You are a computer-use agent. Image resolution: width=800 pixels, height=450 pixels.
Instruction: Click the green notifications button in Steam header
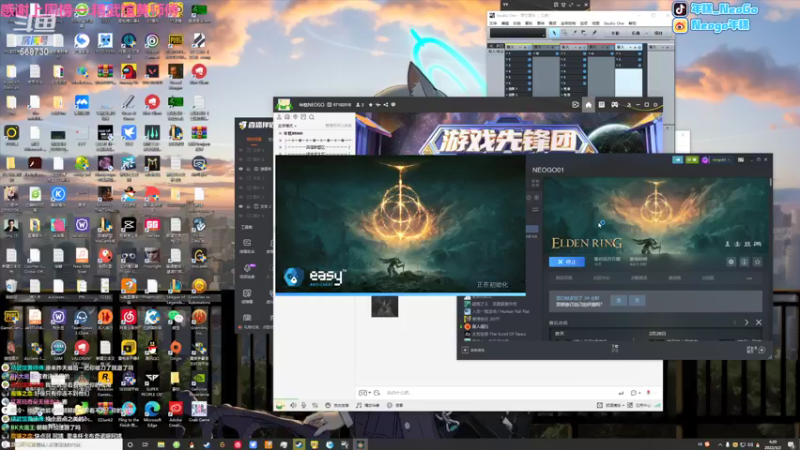coord(692,160)
